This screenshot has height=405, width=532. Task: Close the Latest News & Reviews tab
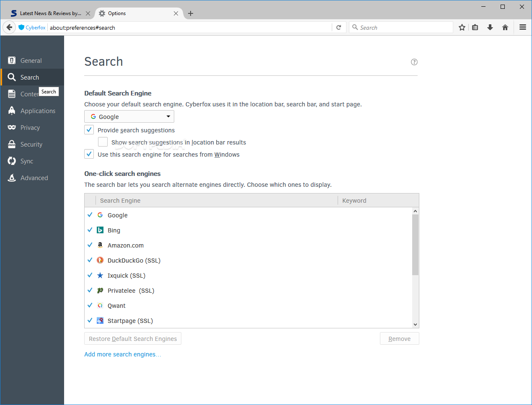click(88, 13)
